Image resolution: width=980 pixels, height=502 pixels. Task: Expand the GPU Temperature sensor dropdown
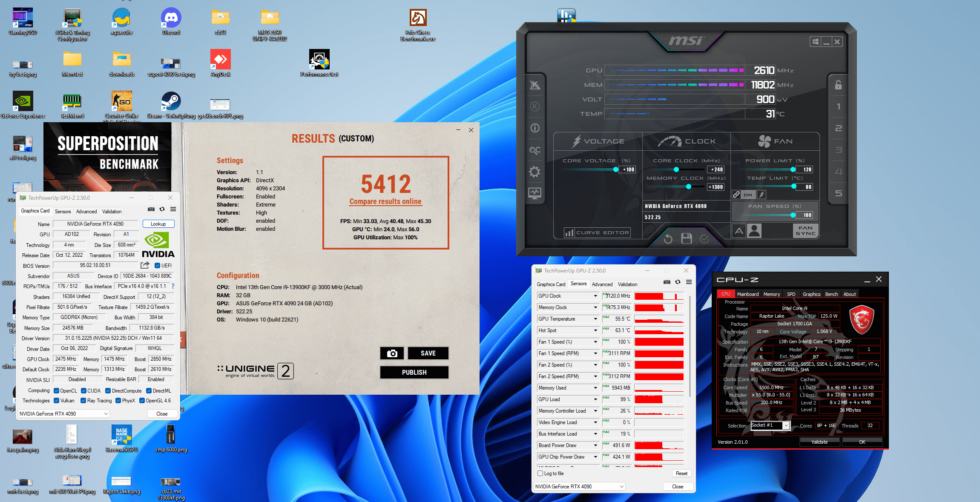[x=595, y=319]
